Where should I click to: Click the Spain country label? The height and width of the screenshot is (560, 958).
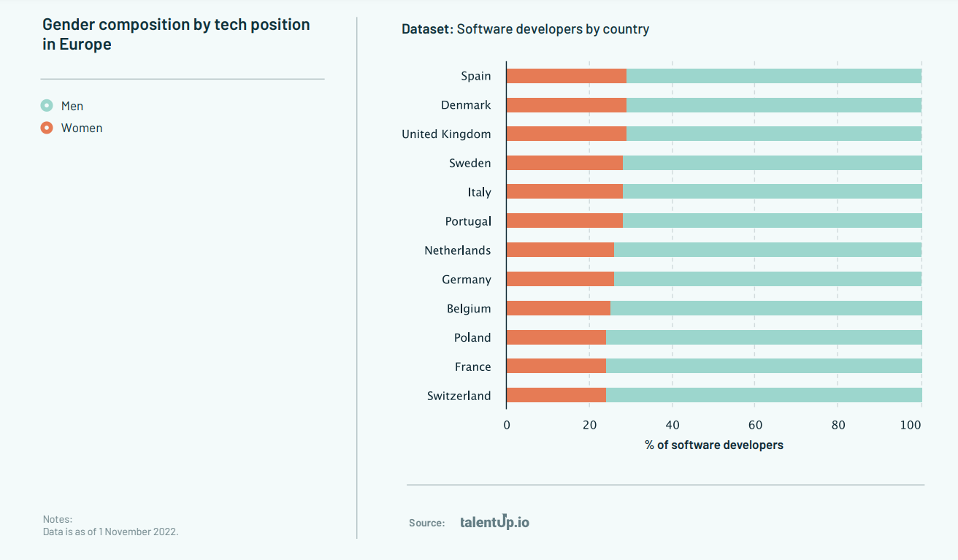[476, 76]
